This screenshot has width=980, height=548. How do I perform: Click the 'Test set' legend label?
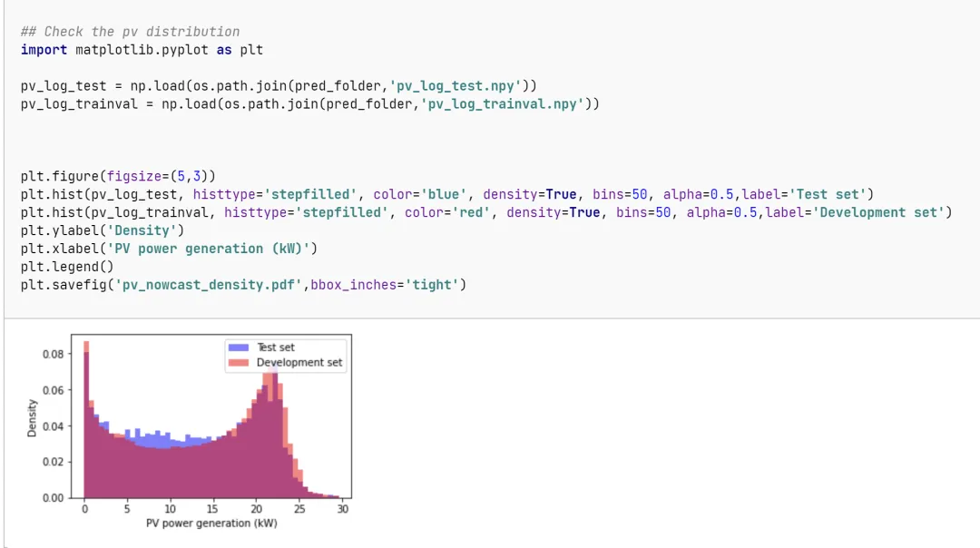pyautogui.click(x=276, y=347)
